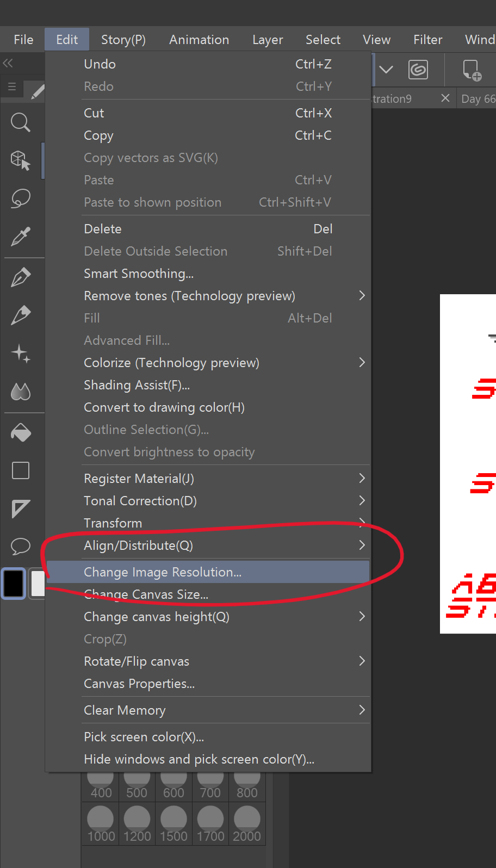This screenshot has height=868, width=496.
Task: Select the Lasso selection tool
Action: pos(20,199)
